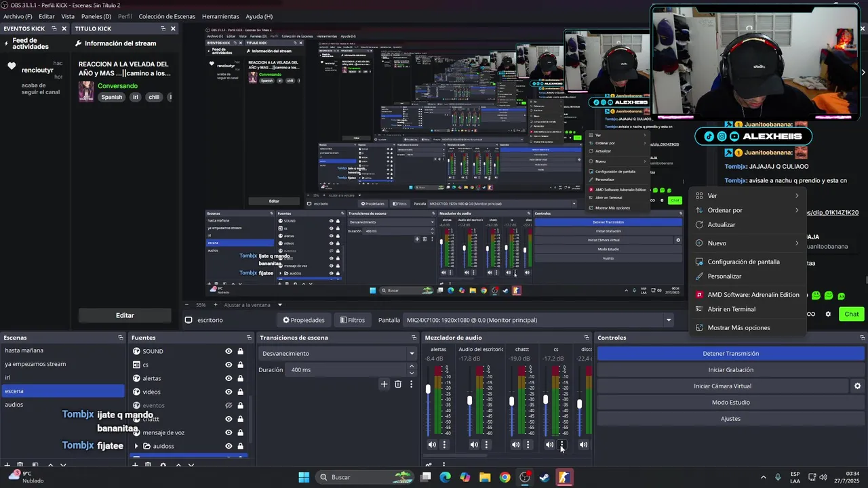Toggle lock on eventos source
868x488 pixels.
(x=240, y=405)
